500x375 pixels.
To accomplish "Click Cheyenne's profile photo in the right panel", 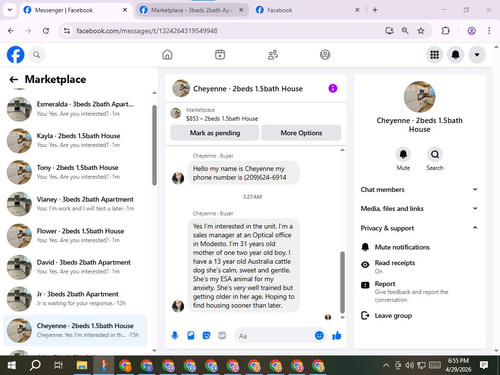I will coord(419,97).
